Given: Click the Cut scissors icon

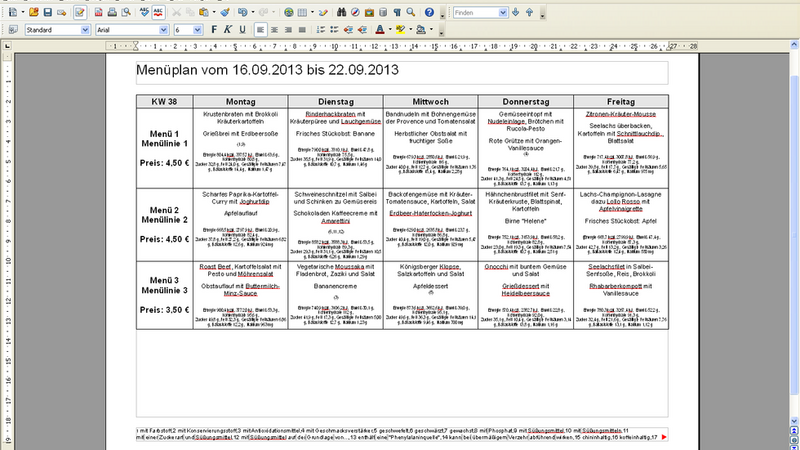Looking at the screenshot, I should click(x=177, y=12).
